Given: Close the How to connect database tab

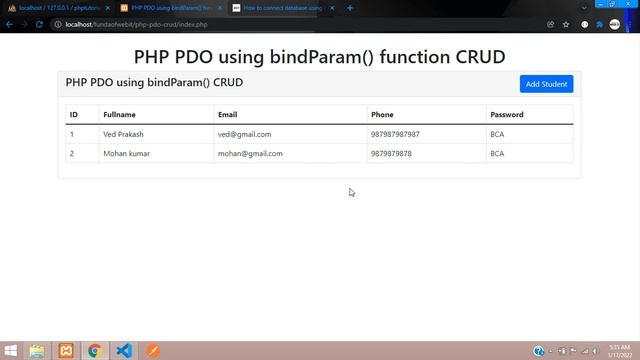Looking at the screenshot, I should [332, 8].
